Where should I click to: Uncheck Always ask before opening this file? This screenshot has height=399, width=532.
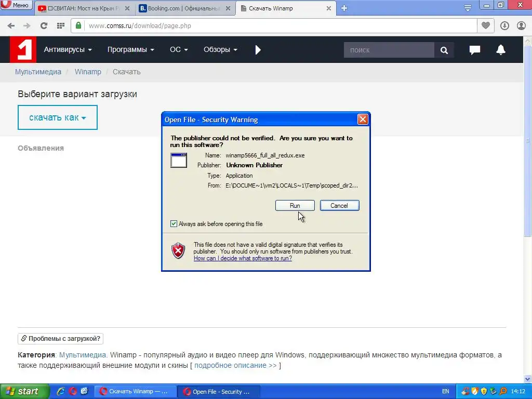(174, 224)
